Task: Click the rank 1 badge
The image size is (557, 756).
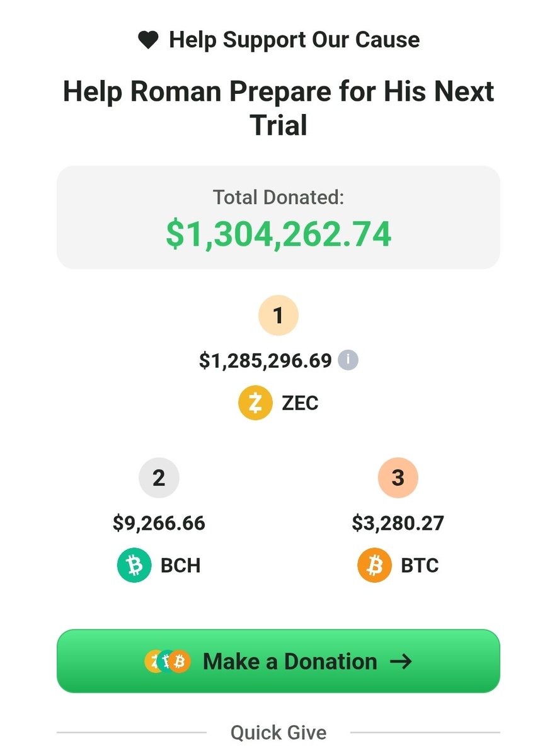Action: [278, 315]
